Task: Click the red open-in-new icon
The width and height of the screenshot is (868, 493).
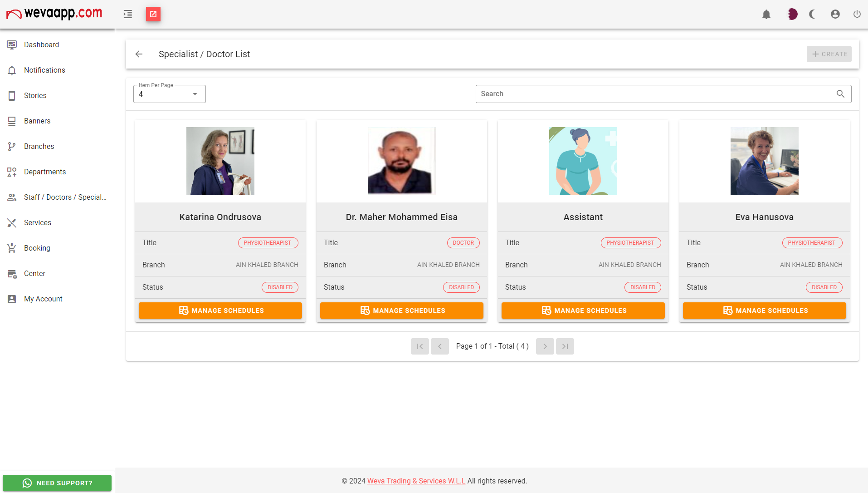Action: click(153, 14)
